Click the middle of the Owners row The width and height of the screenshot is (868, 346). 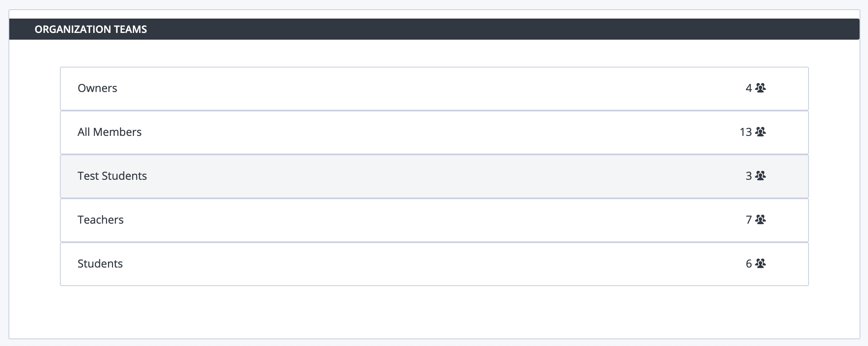(x=434, y=89)
